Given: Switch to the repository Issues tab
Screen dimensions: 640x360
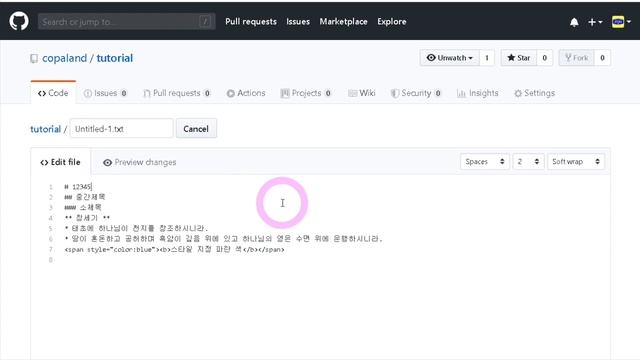Looking at the screenshot, I should tap(105, 93).
